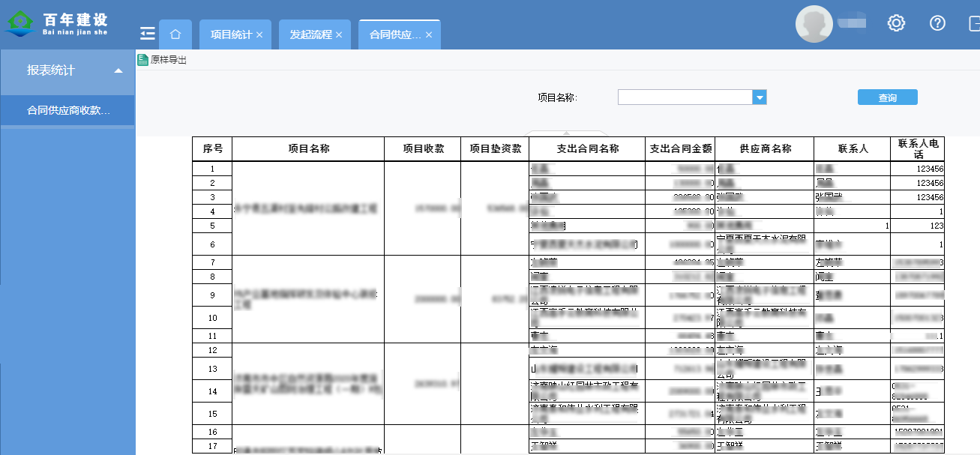Close the 项目统计 tab
This screenshot has width=980, height=455.
[259, 35]
